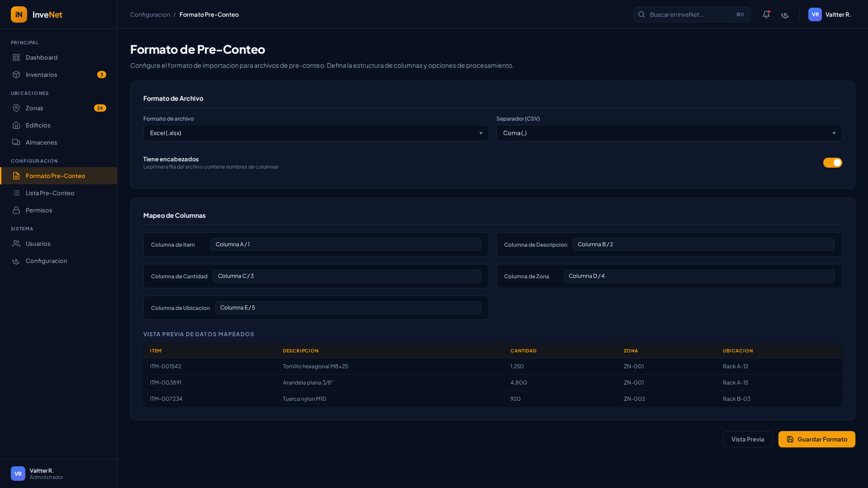Click the InveNet logo icon
Screen dimensions: 868x488
(19, 14)
